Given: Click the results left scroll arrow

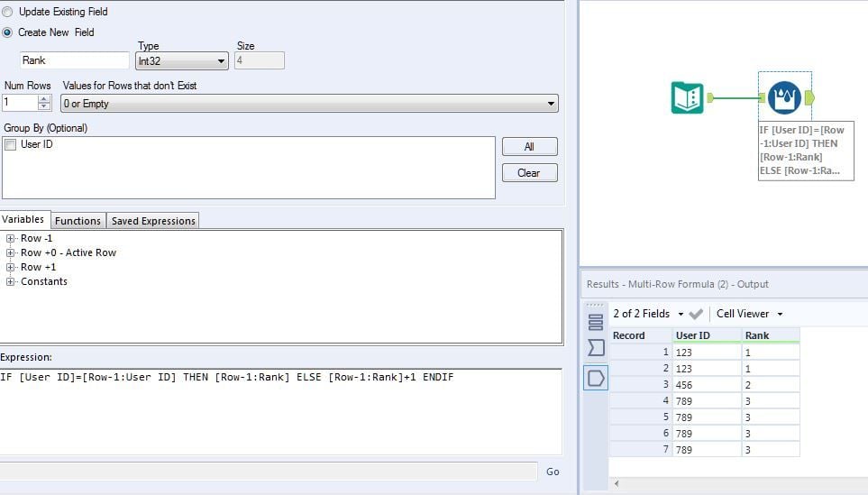Looking at the screenshot, I should [617, 484].
